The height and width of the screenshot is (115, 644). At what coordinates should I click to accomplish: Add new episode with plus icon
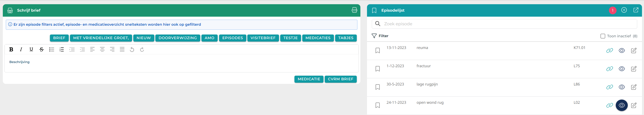(624, 10)
